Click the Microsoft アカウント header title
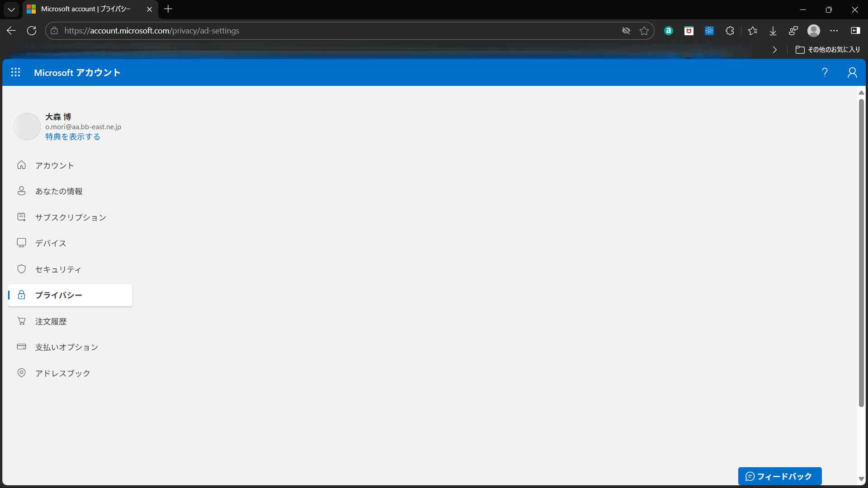The height and width of the screenshot is (488, 868). click(77, 73)
